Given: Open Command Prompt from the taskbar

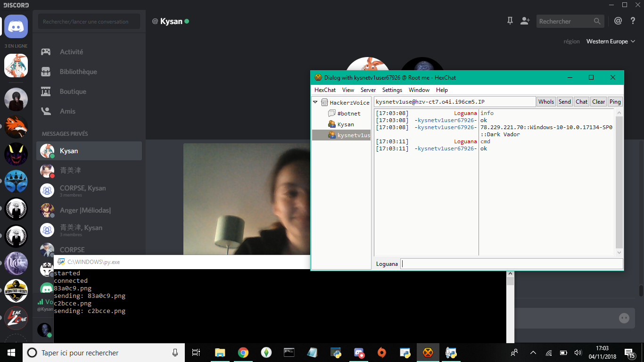Looking at the screenshot, I should (x=289, y=353).
